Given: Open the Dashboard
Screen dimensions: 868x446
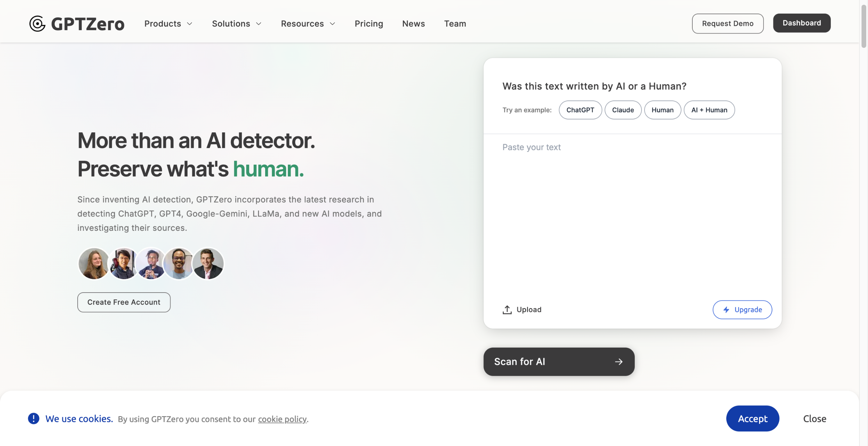Looking at the screenshot, I should click(x=802, y=23).
